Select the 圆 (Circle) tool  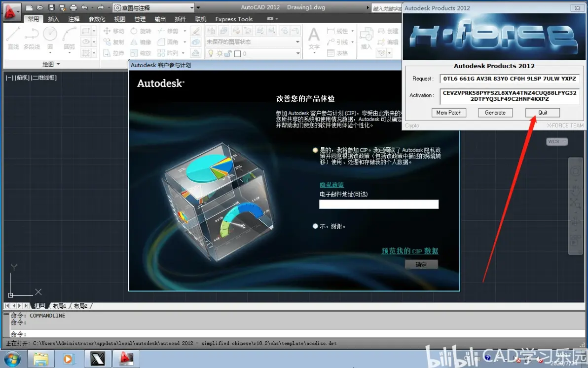[x=50, y=39]
